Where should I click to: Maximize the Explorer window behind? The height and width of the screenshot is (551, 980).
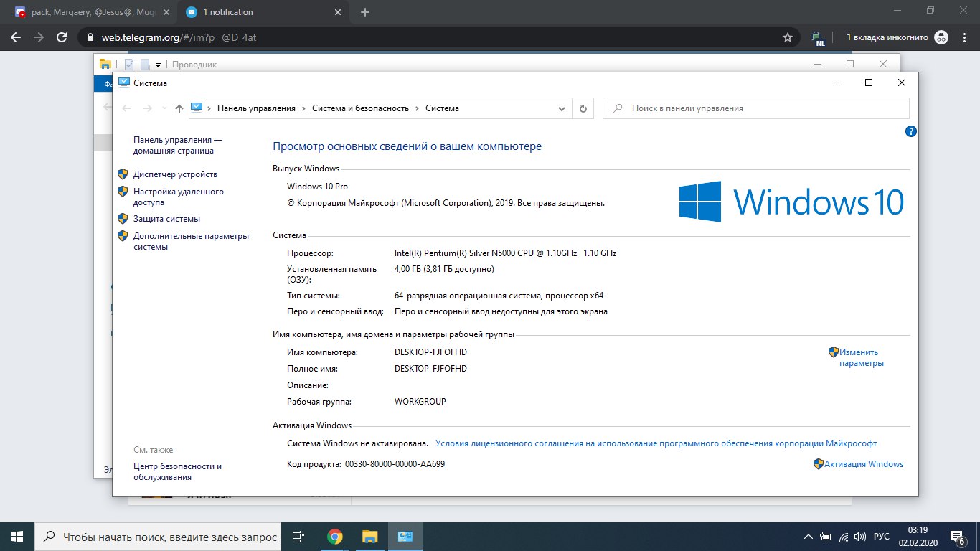pyautogui.click(x=850, y=64)
